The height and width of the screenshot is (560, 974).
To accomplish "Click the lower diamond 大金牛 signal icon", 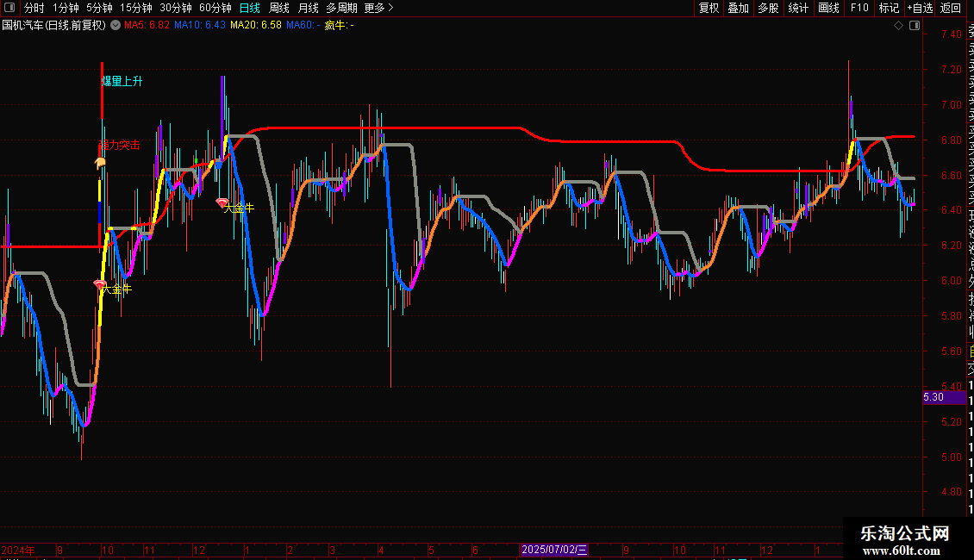I will [99, 284].
